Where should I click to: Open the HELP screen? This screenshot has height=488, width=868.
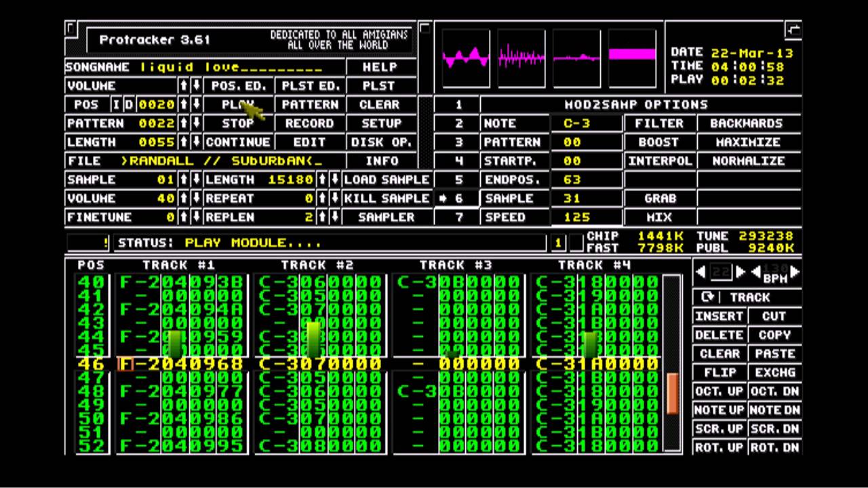pos(380,67)
